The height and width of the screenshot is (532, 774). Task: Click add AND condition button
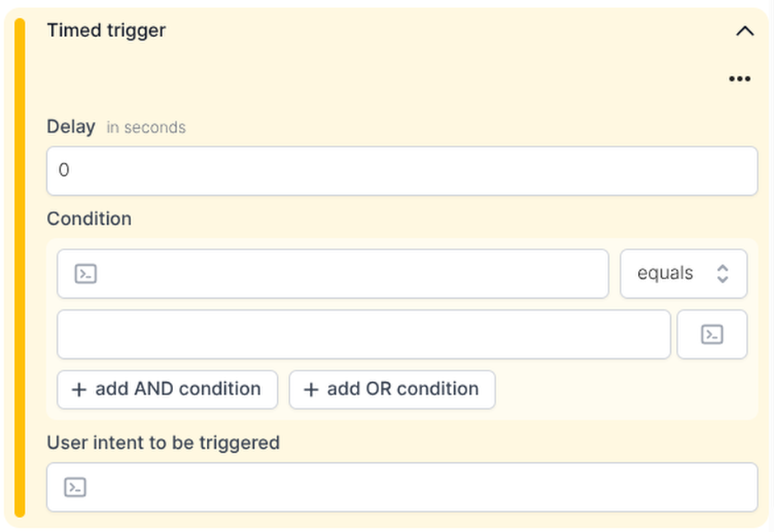click(x=167, y=390)
